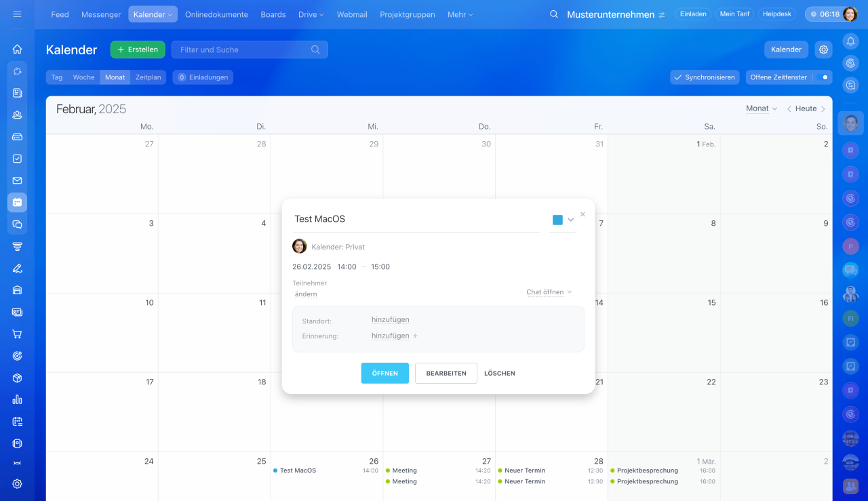Click the Filter und Suche field
868x501 pixels.
[250, 49]
